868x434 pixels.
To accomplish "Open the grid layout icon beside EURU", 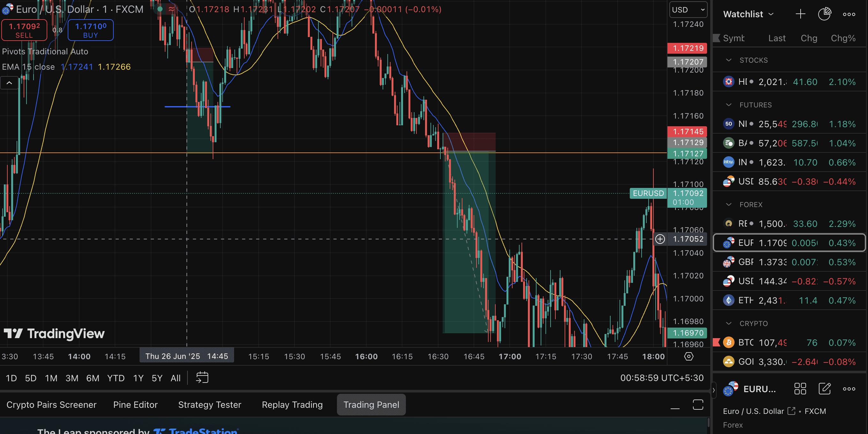I will coord(800,389).
